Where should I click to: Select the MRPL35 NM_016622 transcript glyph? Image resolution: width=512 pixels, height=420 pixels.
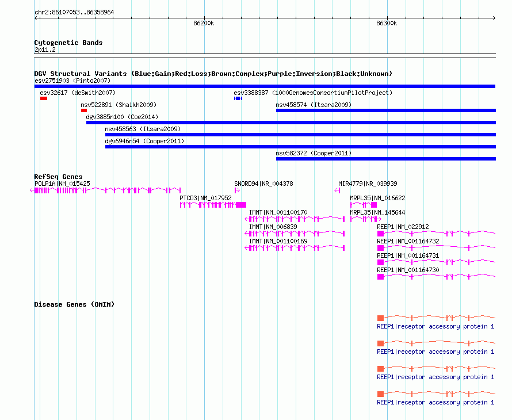pos(364,205)
